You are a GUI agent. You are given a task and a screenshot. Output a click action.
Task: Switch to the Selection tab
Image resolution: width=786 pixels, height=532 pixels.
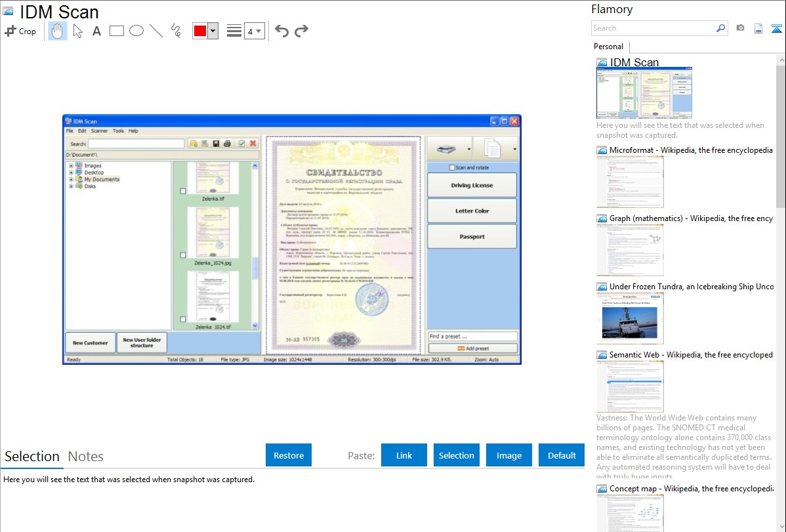click(32, 457)
